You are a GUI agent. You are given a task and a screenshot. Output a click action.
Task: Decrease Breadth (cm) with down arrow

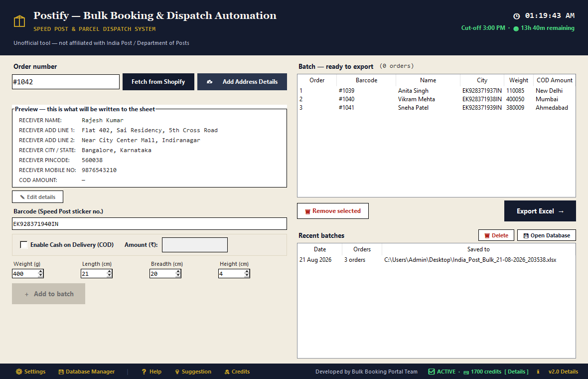(178, 276)
